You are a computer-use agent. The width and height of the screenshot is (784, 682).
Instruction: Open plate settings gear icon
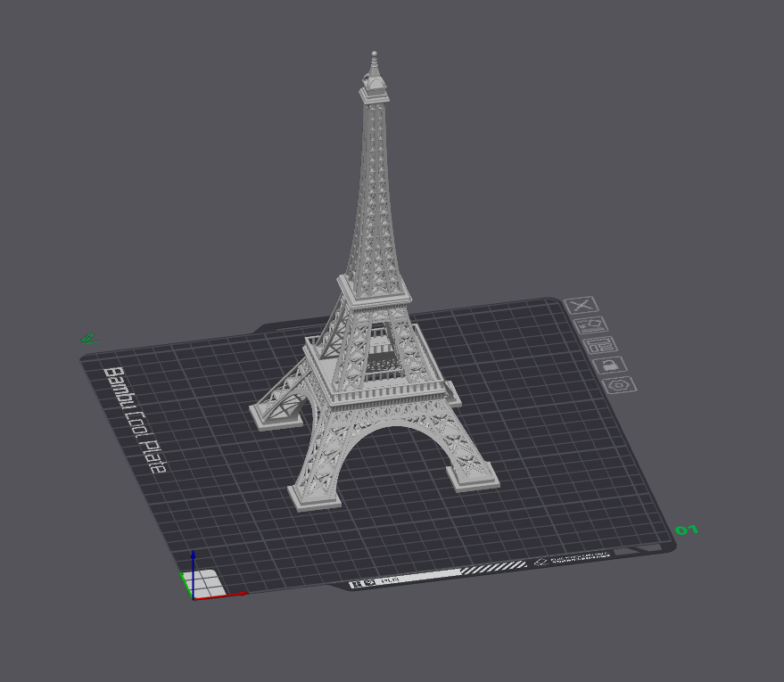(620, 385)
